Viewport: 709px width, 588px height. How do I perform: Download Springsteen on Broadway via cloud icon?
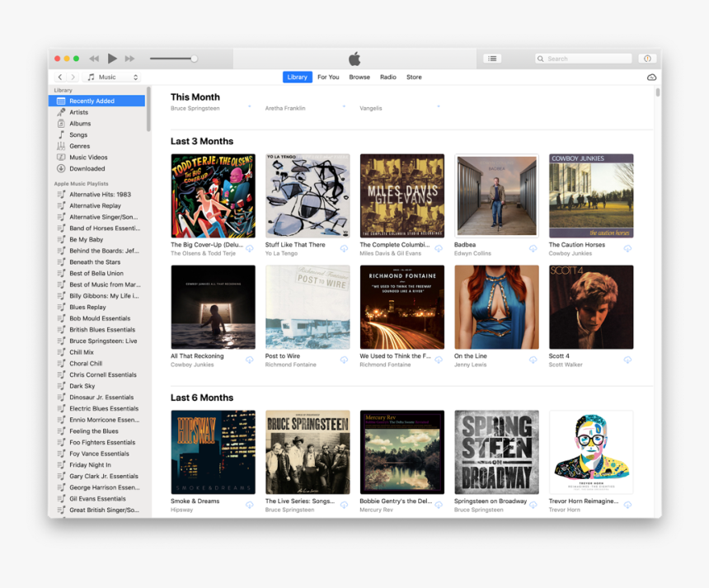533,505
